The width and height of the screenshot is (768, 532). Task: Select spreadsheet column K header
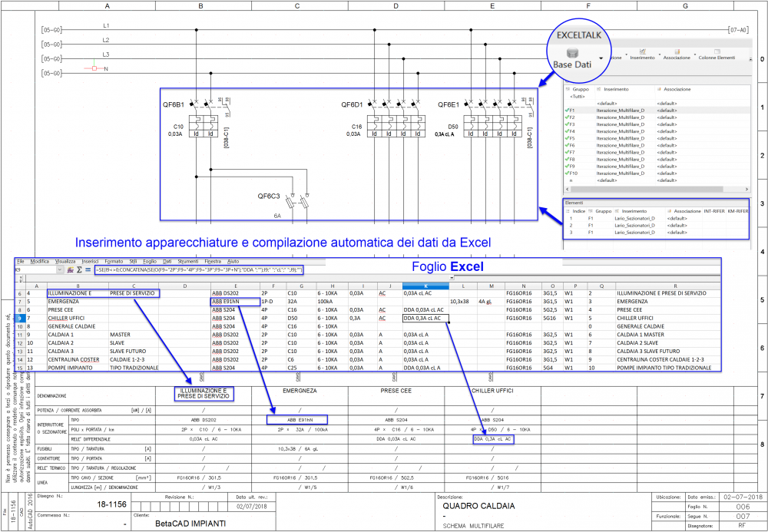[x=425, y=286]
